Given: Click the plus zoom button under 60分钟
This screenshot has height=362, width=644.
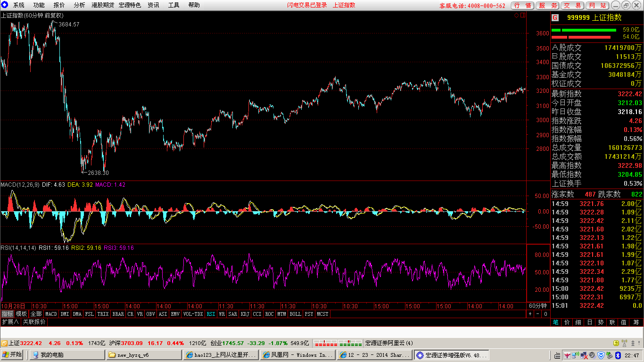Looking at the screenshot, I should (x=530, y=313).
